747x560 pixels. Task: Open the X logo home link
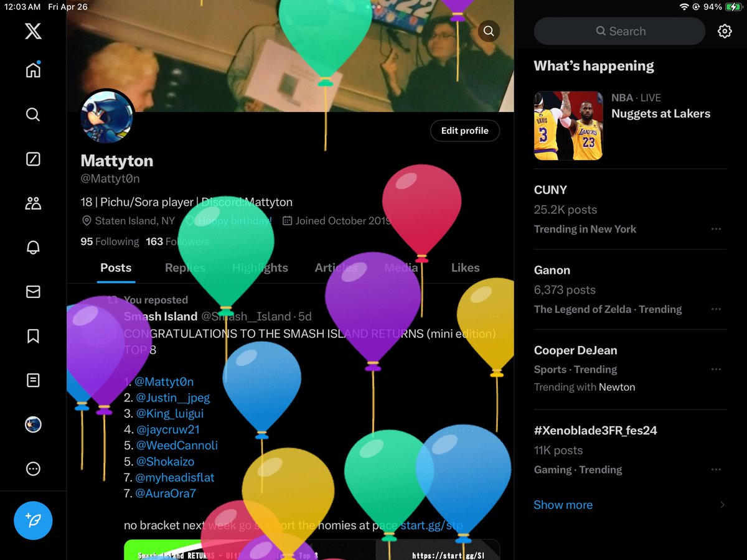(x=33, y=31)
